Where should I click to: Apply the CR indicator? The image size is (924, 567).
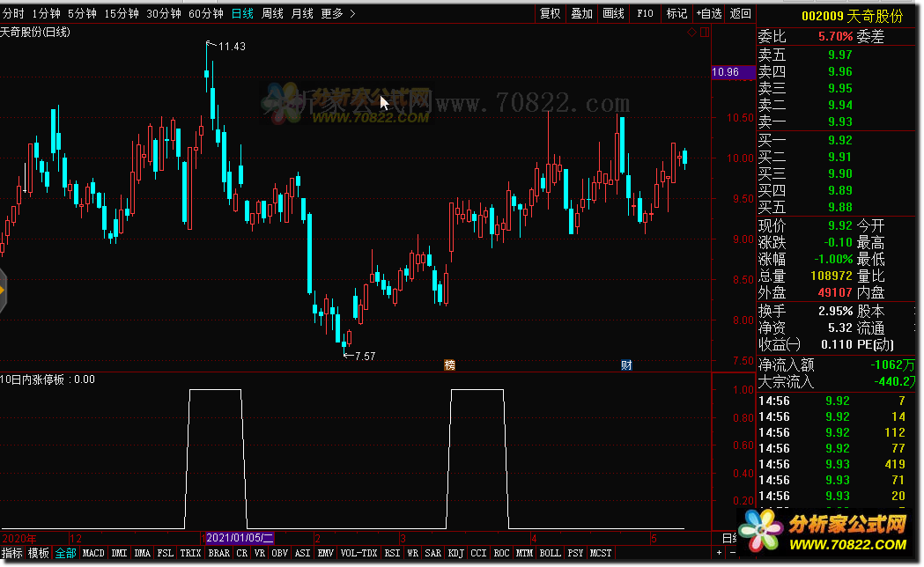241,553
